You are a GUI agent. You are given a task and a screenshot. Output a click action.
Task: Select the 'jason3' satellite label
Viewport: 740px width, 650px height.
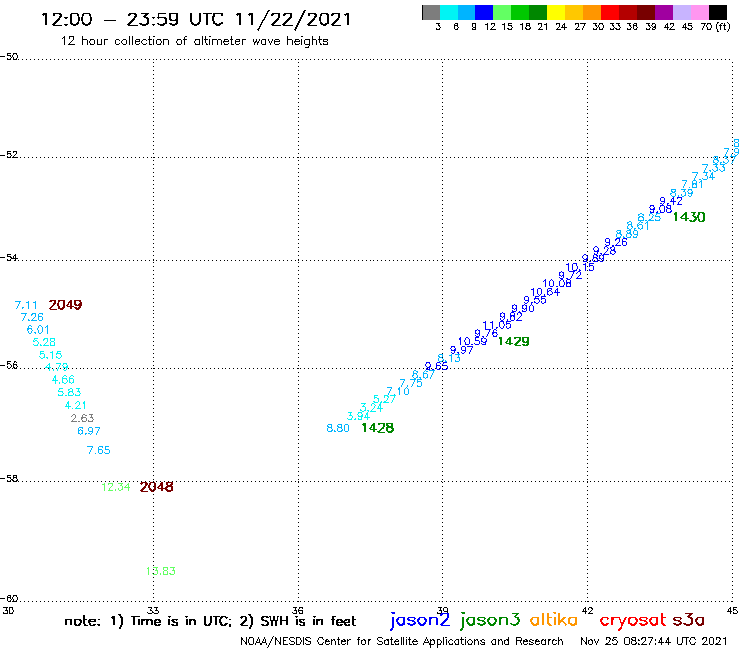tap(490, 620)
